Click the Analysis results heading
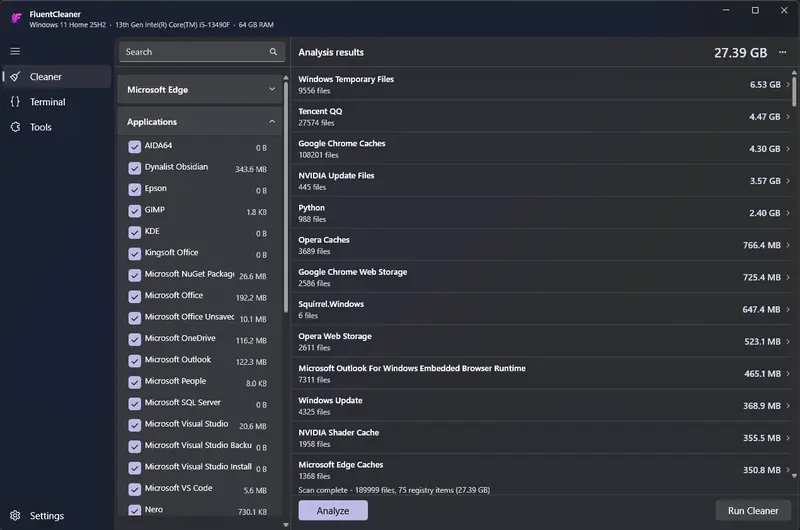The height and width of the screenshot is (530, 800). tap(331, 53)
